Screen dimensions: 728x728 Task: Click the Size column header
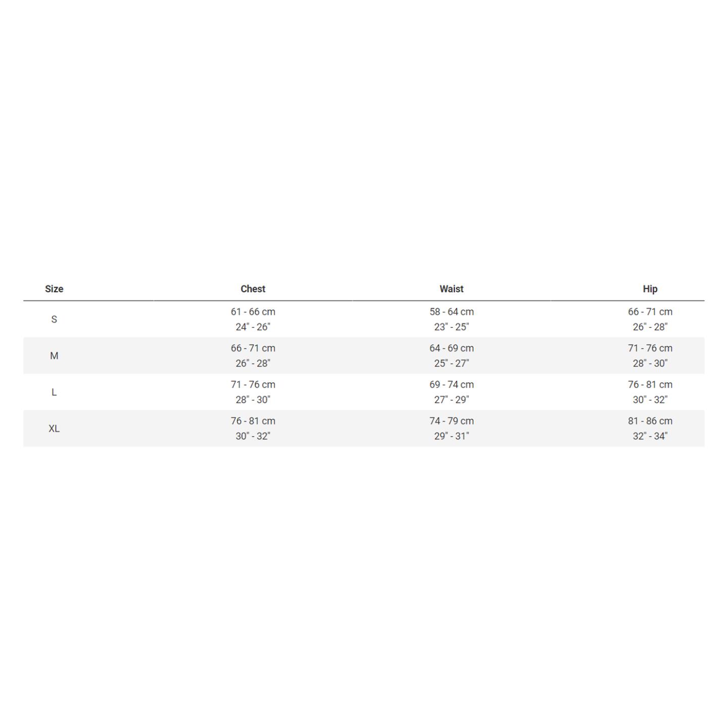click(x=54, y=289)
